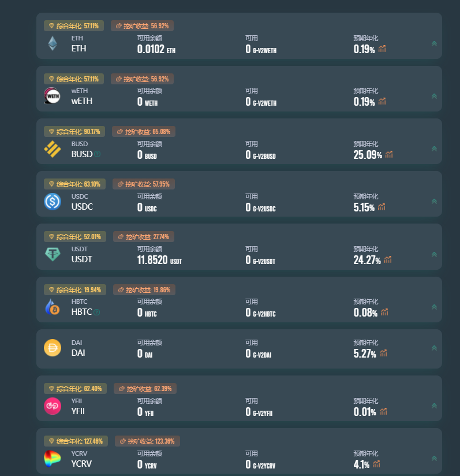Click the DAI orange coin icon
Viewport: 460px width, 476px height.
pyautogui.click(x=53, y=348)
